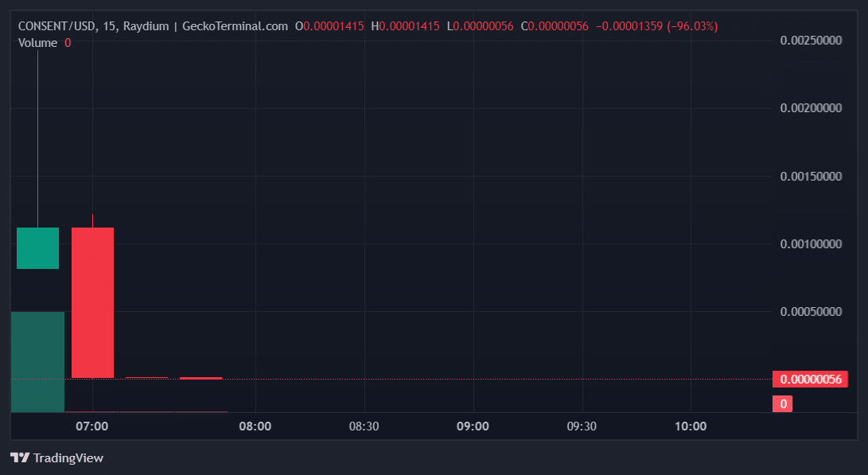Select the Volume indicator label
The height and width of the screenshot is (475, 868).
[x=37, y=43]
